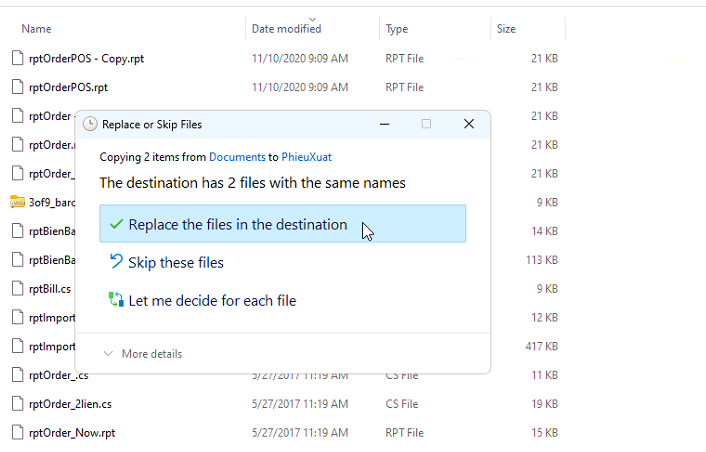The image size is (706, 452).
Task: Close the Replace or Skip Files dialog
Action: click(468, 124)
